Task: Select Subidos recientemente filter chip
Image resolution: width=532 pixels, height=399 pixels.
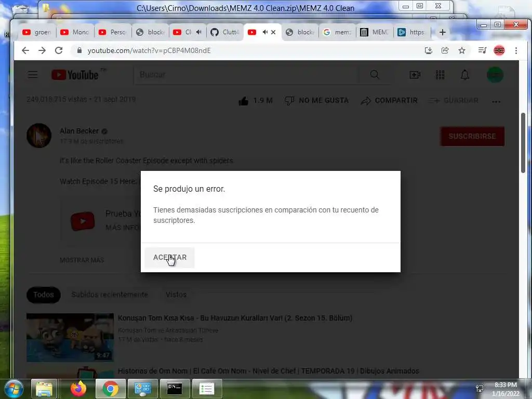Action: (110, 295)
